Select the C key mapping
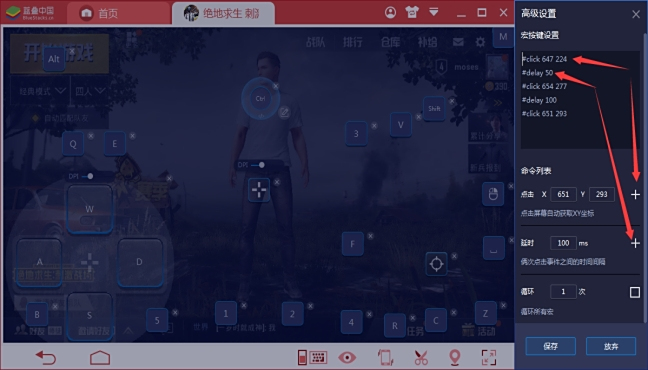Screen dimensions: 648x370 [x=436, y=320]
